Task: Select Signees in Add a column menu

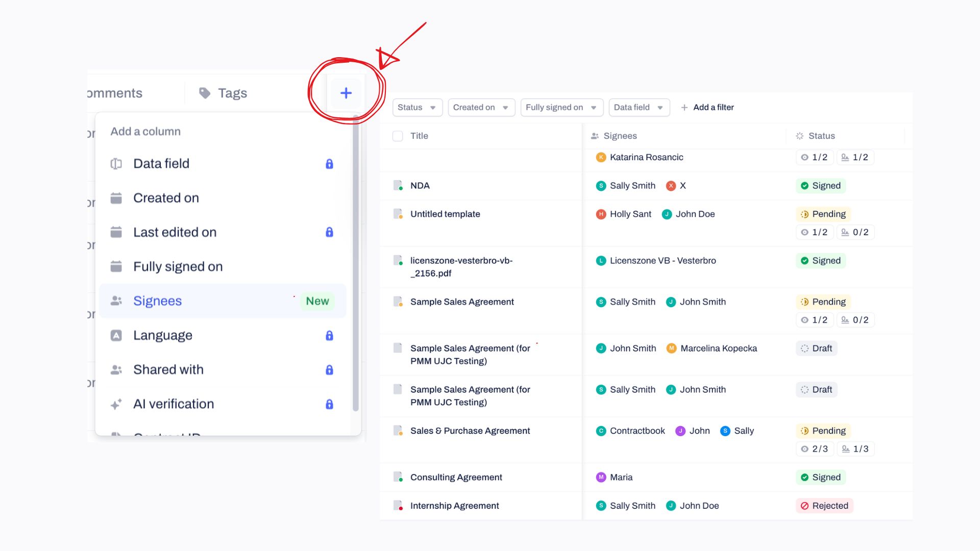Action: [x=157, y=301]
